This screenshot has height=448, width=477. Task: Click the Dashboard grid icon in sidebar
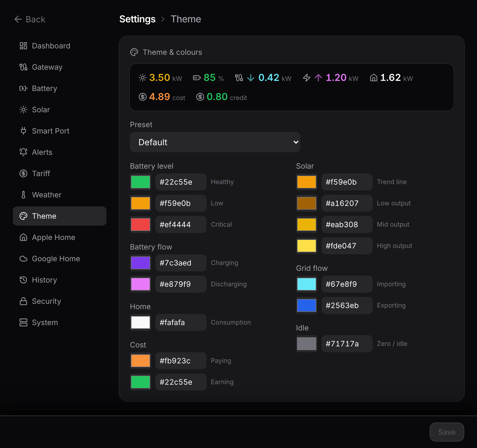click(x=23, y=46)
